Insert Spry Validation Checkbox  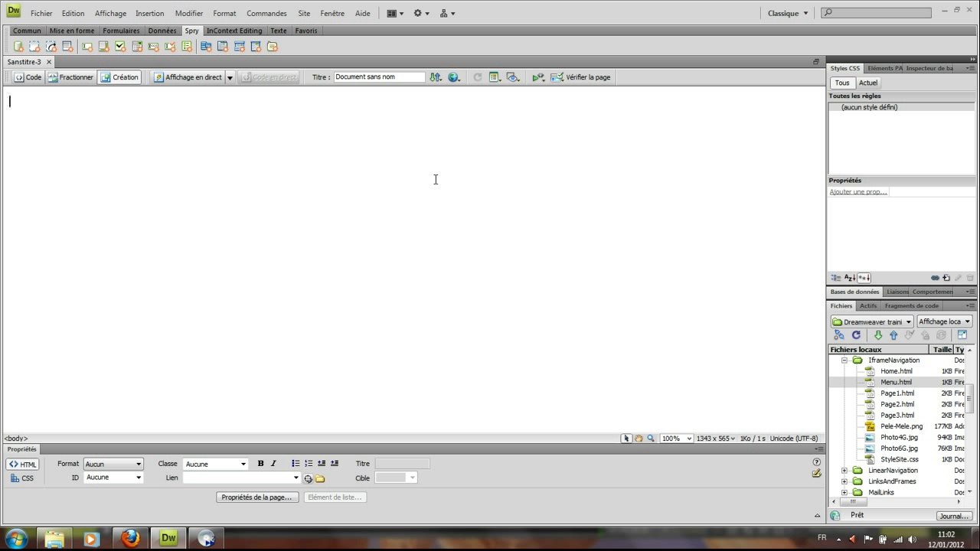tap(120, 46)
